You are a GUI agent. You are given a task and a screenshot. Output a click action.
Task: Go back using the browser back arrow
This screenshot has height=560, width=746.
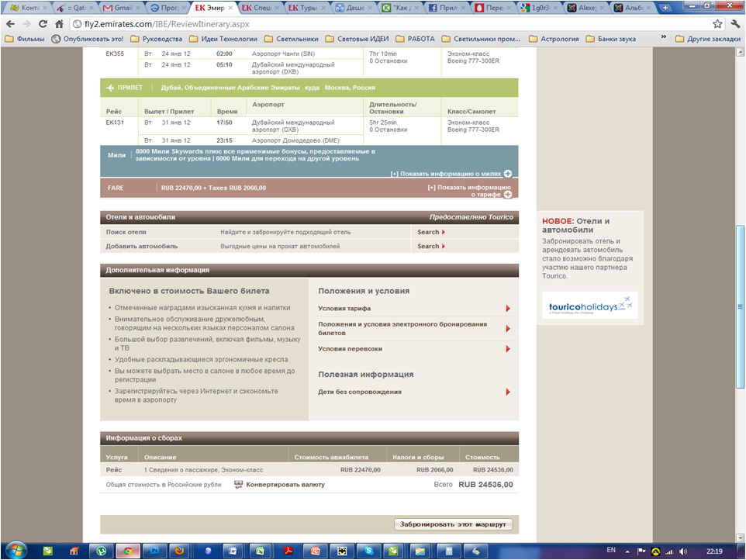pos(10,24)
